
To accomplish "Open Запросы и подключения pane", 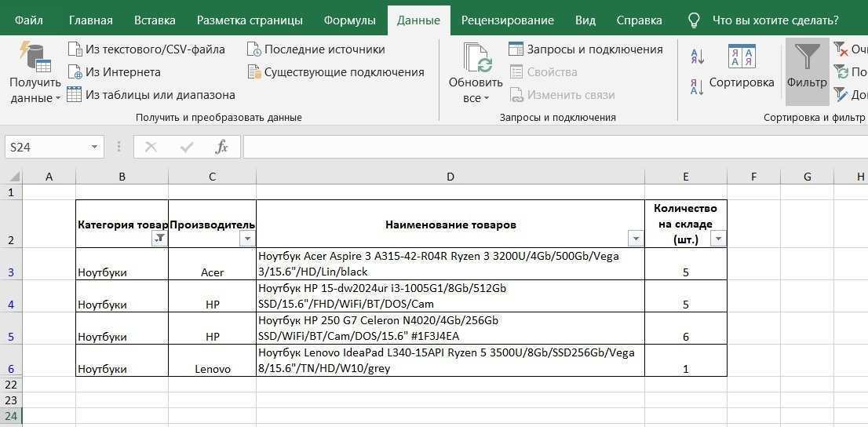I will [585, 49].
